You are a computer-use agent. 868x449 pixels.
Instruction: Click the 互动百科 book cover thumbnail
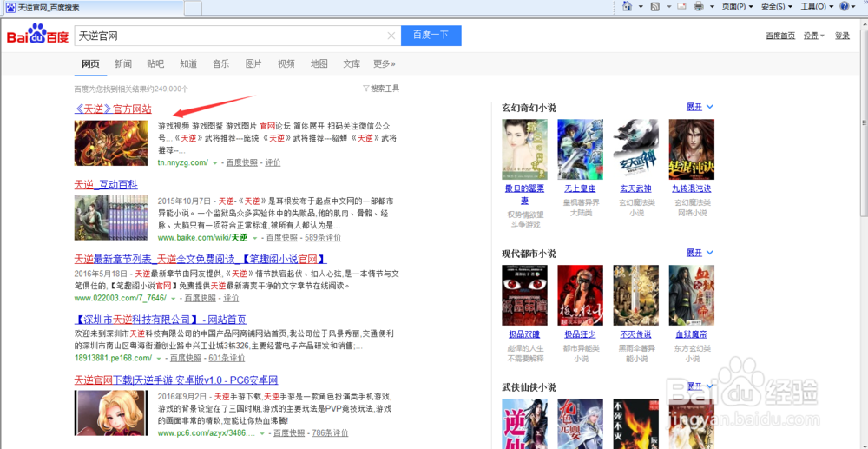[x=111, y=218]
